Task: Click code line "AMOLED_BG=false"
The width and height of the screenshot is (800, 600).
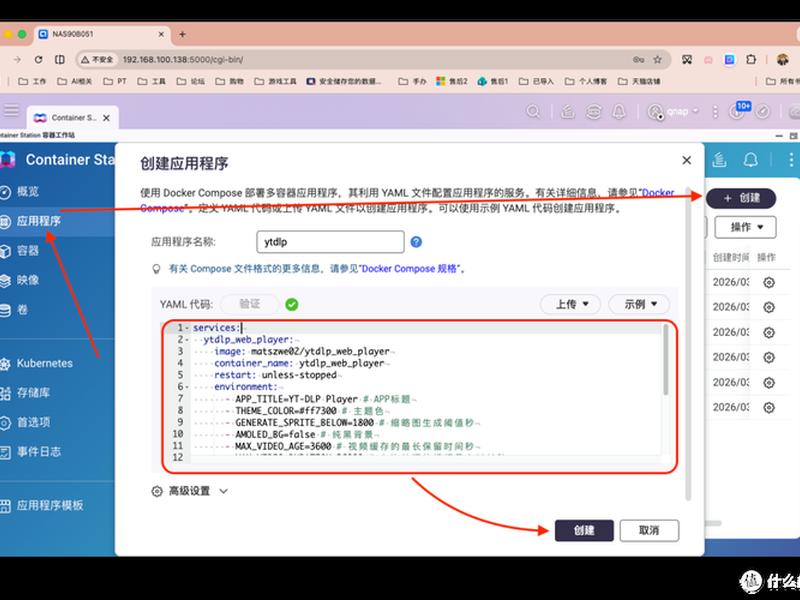Action: pyautogui.click(x=275, y=434)
